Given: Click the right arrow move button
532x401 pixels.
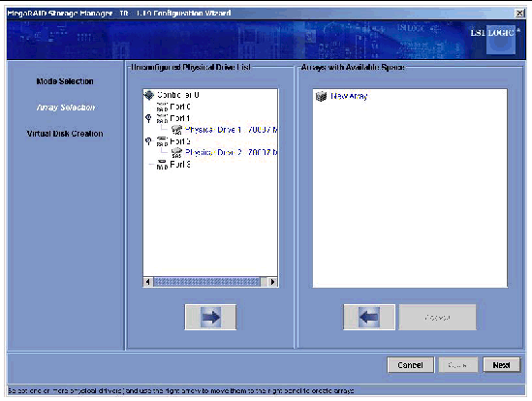Looking at the screenshot, I should click(x=210, y=317).
